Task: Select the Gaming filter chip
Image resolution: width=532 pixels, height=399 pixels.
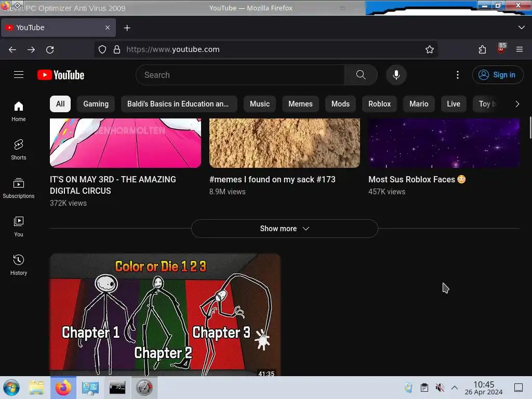Action: pyautogui.click(x=96, y=104)
